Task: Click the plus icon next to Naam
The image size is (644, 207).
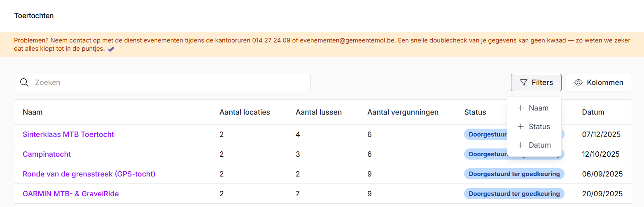Action: click(520, 108)
